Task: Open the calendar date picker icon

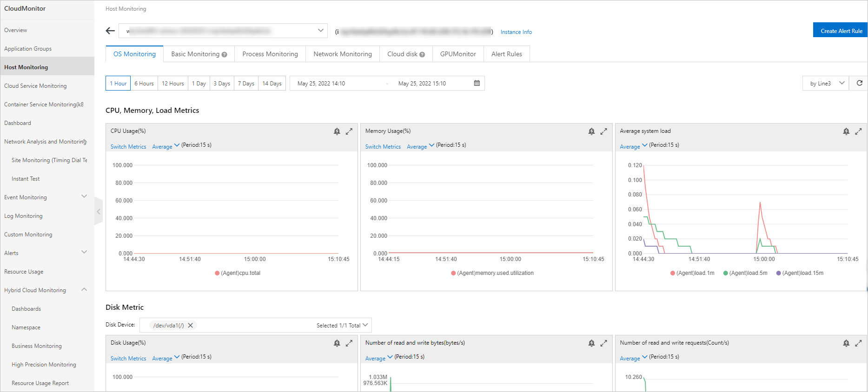Action: point(477,83)
